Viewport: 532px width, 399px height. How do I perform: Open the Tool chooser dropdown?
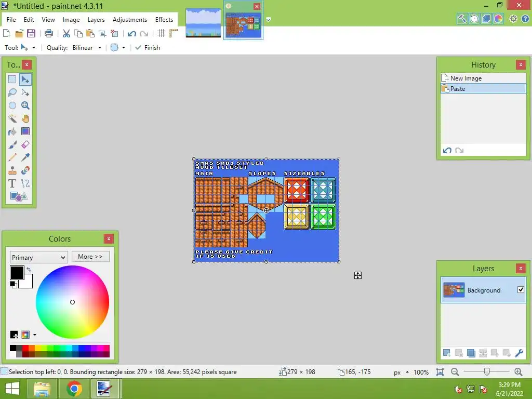[29, 47]
